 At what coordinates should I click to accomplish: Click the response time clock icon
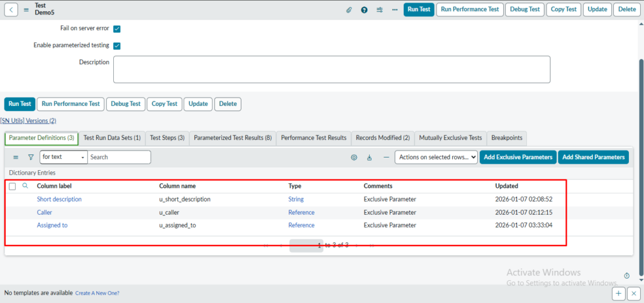click(626, 276)
